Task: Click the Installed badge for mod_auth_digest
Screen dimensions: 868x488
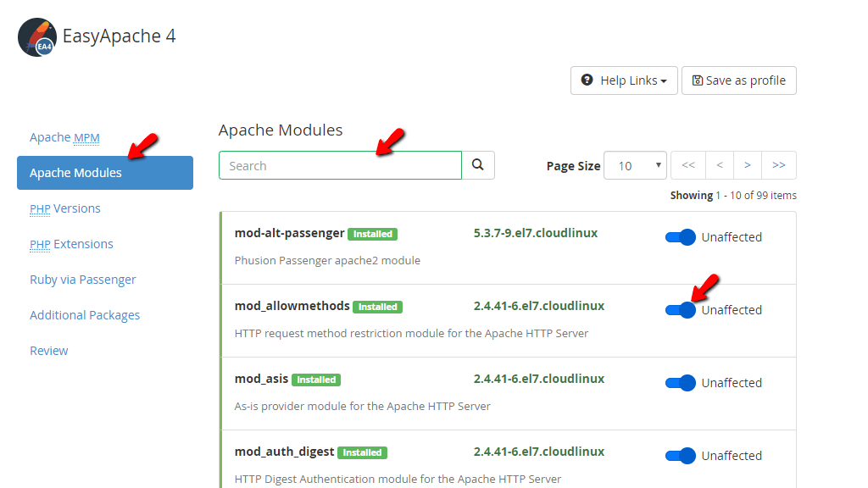Action: coord(362,452)
